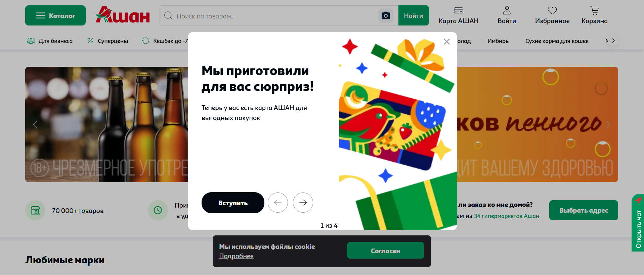Open Суперцены menu item
Image resolution: width=644 pixels, height=275 pixels.
click(x=108, y=41)
